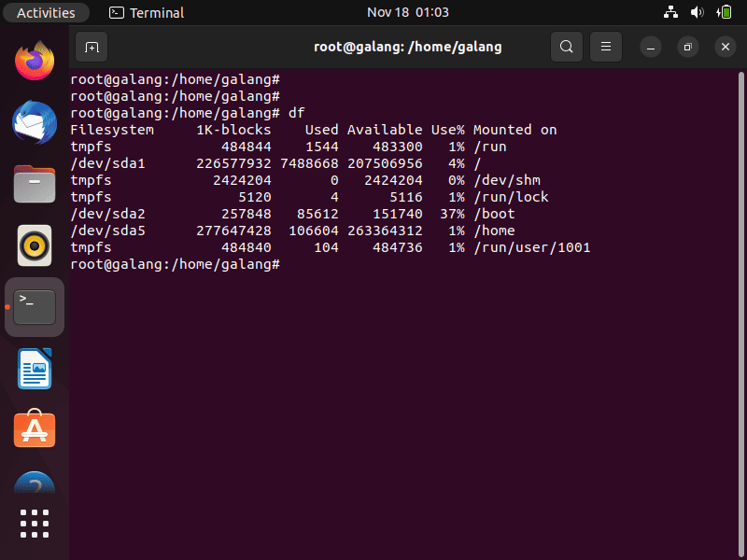This screenshot has width=747, height=560.
Task: Click the value '277647428'
Action: (x=233, y=231)
